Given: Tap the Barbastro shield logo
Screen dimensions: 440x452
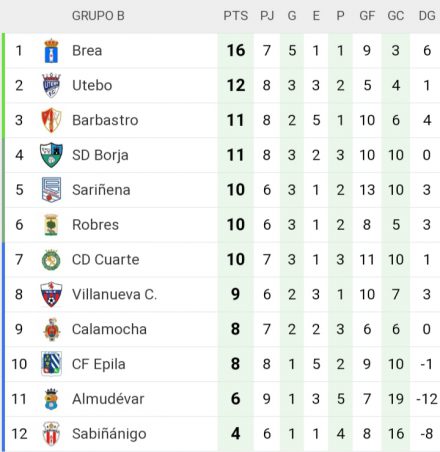Looking at the screenshot, I should coord(51,120).
